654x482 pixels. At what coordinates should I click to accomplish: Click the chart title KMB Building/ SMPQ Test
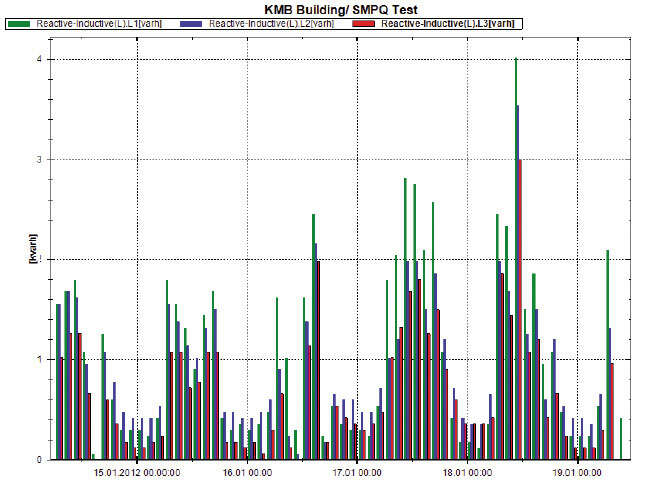tap(341, 10)
